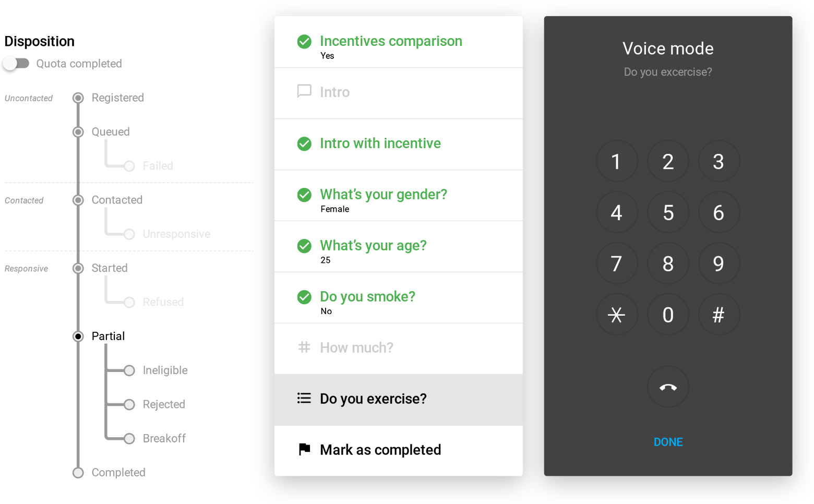Open the Intro with incentive step

(380, 143)
